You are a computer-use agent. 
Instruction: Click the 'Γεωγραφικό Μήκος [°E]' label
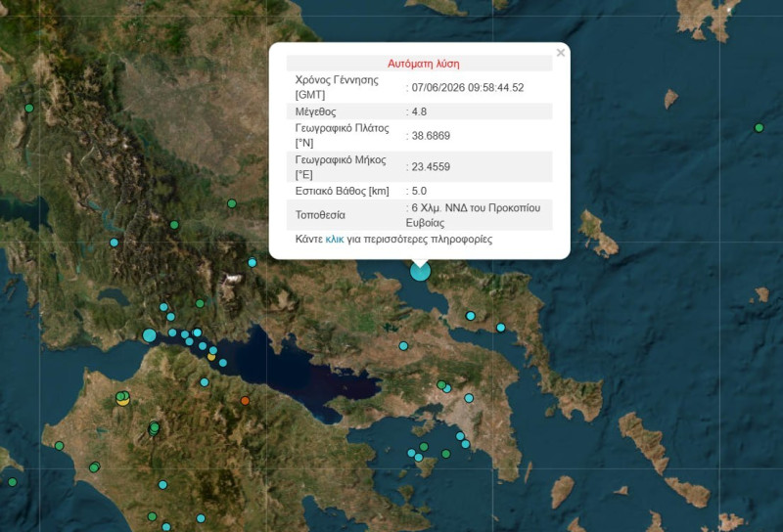[x=341, y=166]
